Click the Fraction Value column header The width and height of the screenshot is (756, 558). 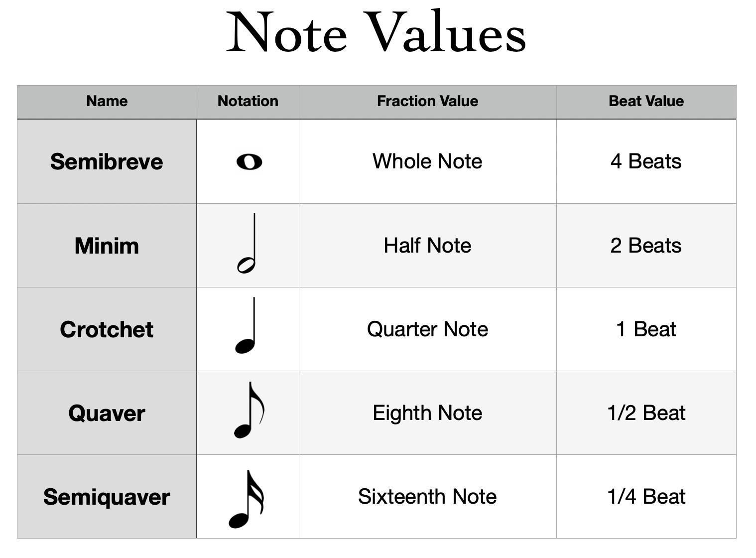tap(427, 102)
